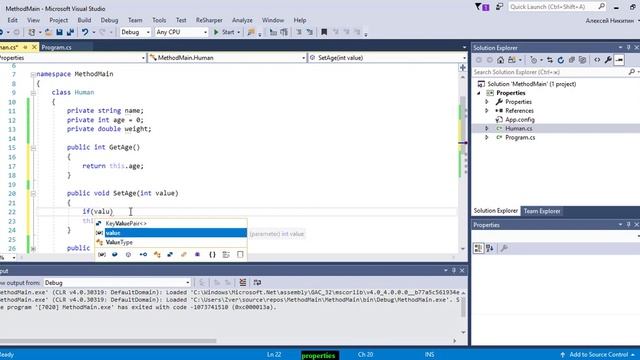This screenshot has height=360, width=640.
Task: Click the Quick Launch search magnifier icon
Action: tap(602, 7)
